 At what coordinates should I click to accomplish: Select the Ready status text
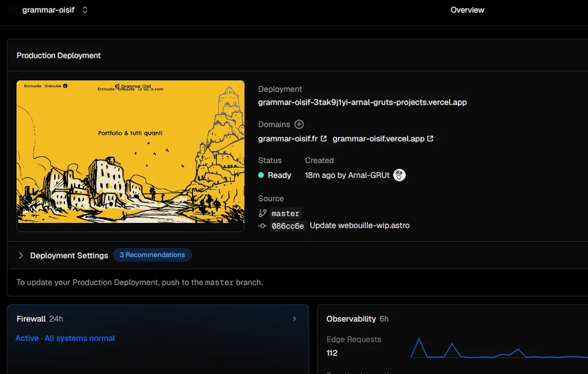coord(280,175)
